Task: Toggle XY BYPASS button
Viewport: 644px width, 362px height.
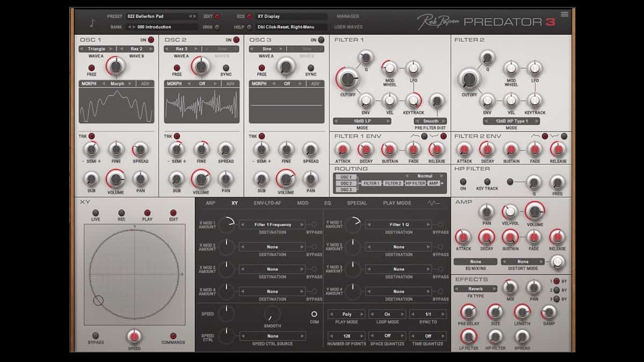Action: point(96,336)
